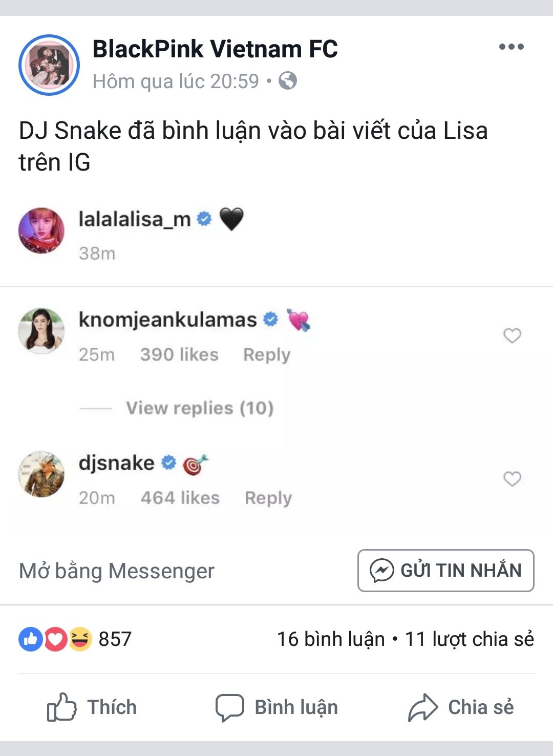The height and width of the screenshot is (756, 553).
Task: Tap the thumbs-up Thích icon
Action: click(x=62, y=707)
